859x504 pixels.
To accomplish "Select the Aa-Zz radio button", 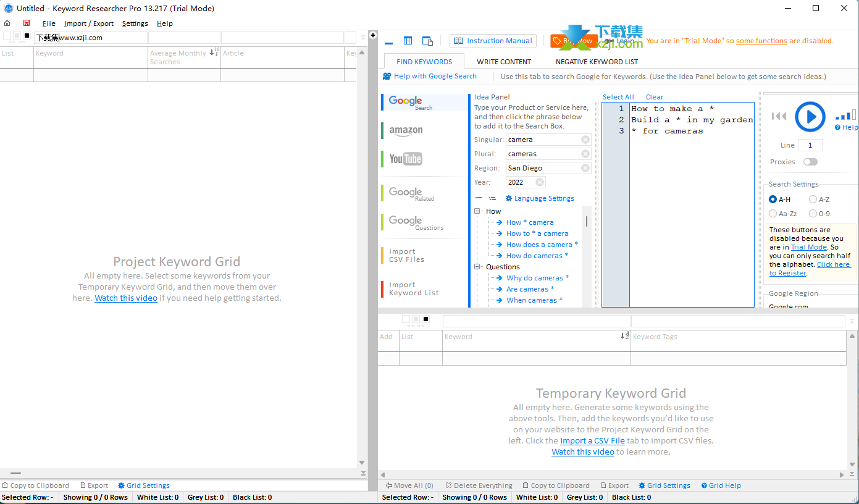I will coord(773,214).
